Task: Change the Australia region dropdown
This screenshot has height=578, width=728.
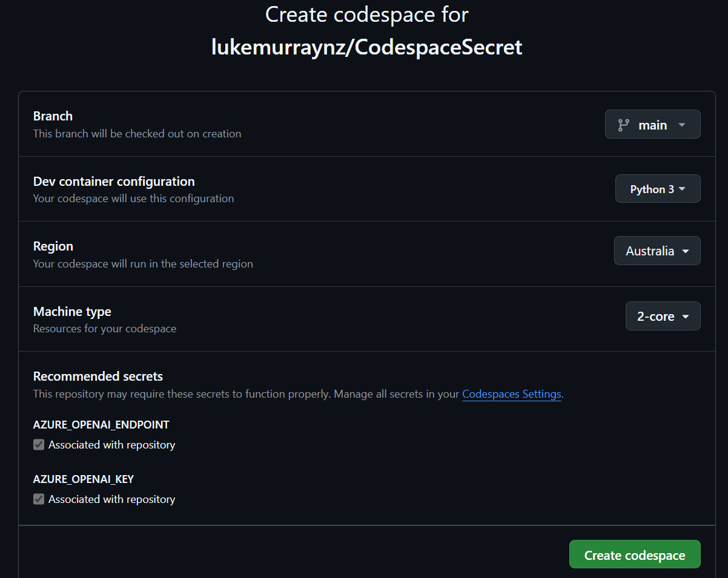Action: pos(657,251)
